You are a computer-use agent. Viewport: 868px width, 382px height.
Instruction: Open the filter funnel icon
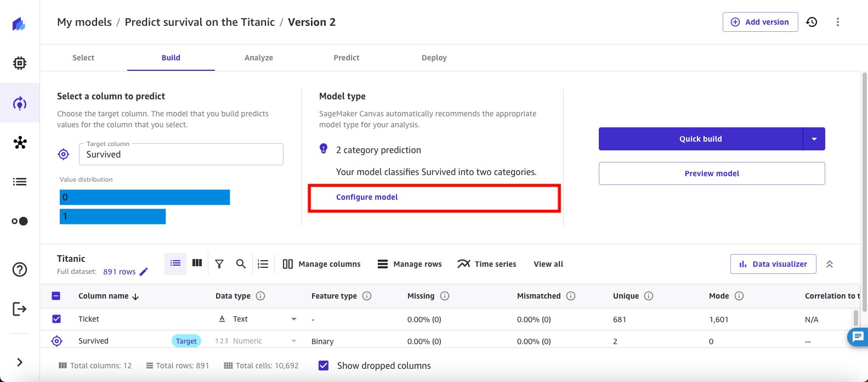pos(219,264)
